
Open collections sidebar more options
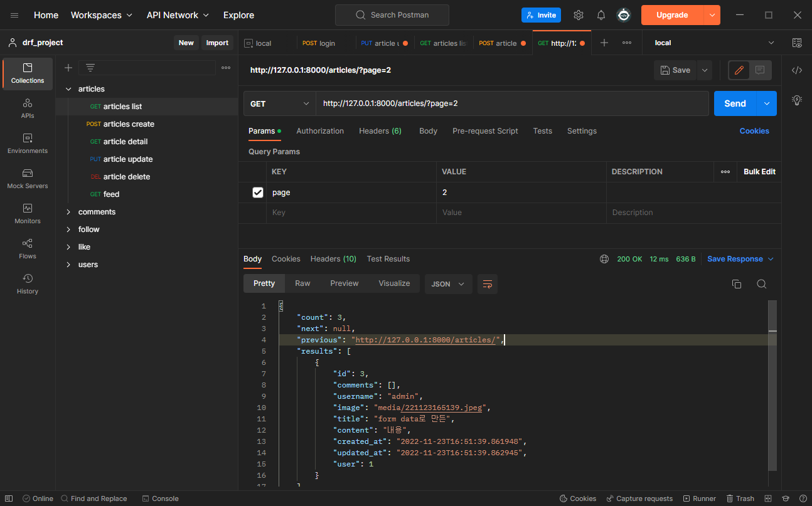[x=226, y=68]
